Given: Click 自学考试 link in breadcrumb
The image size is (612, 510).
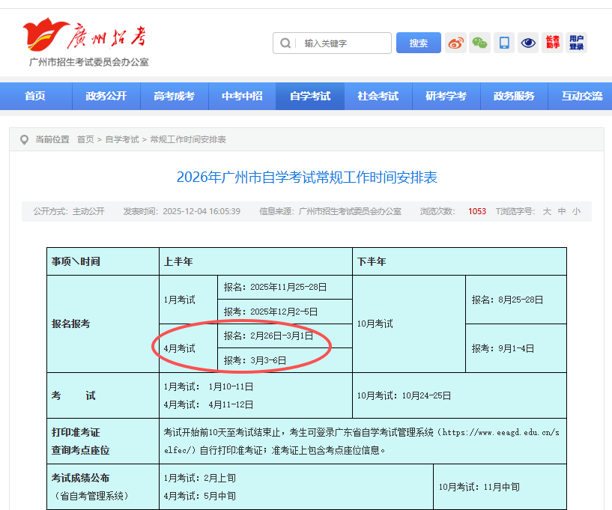Looking at the screenshot, I should (x=122, y=139).
